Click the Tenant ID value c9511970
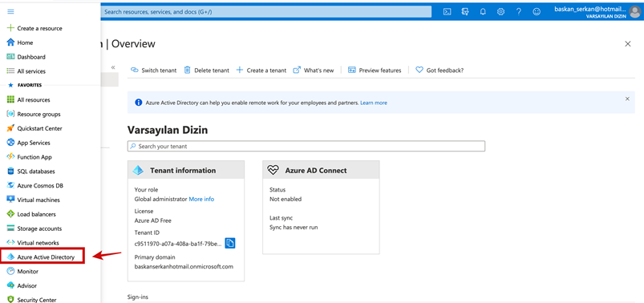This screenshot has width=644, height=303. click(178, 244)
